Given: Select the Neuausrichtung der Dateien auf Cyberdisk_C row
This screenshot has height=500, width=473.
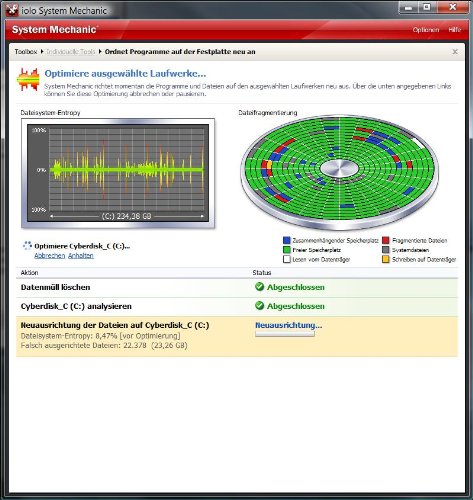Looking at the screenshot, I should (x=237, y=336).
